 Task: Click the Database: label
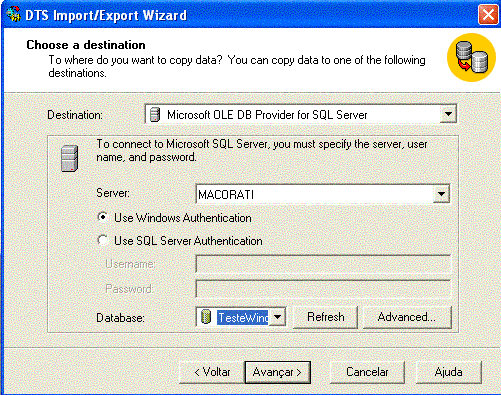click(120, 318)
